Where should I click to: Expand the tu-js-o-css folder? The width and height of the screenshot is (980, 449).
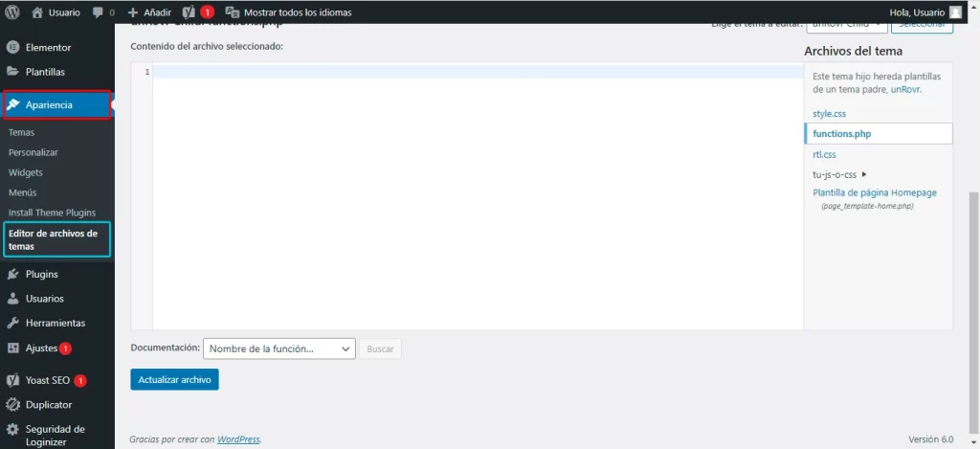[839, 174]
